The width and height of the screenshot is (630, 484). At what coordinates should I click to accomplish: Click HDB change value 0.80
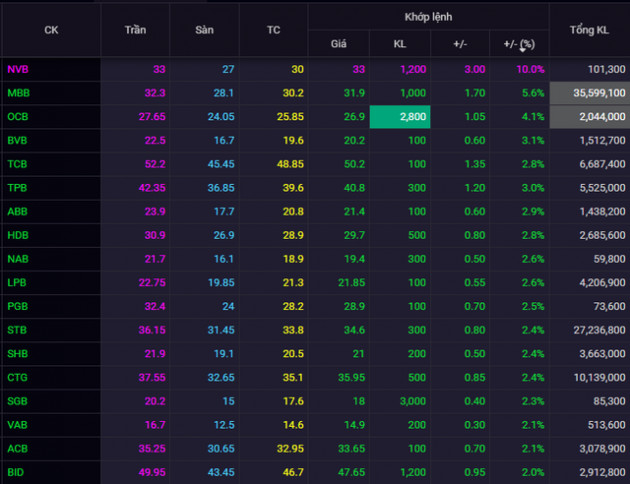(x=475, y=235)
